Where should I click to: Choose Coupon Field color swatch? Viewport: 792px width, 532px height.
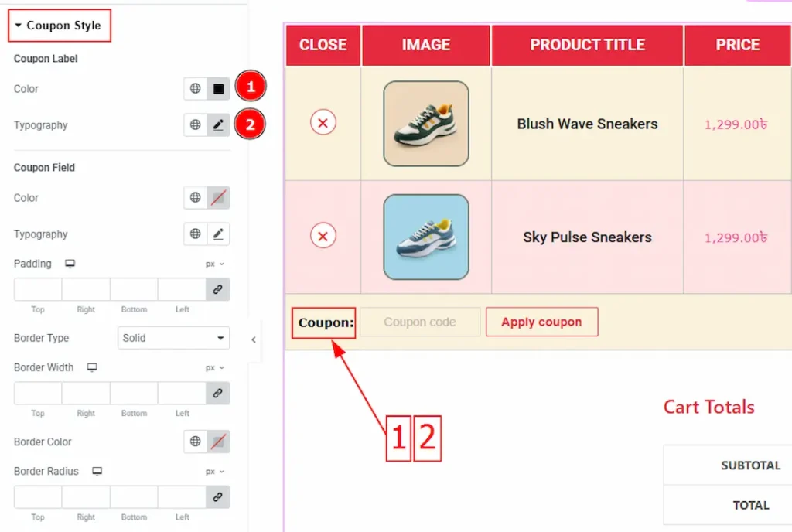tap(218, 198)
